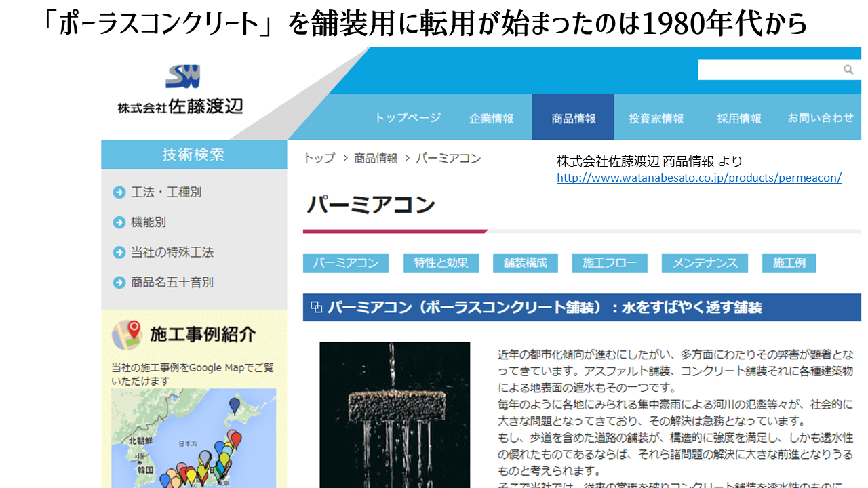Screen dimensions: 868x488
Task: Click the text 当社の施工事例をGoogle Mapでご覧いただけます
Action: [x=193, y=374]
